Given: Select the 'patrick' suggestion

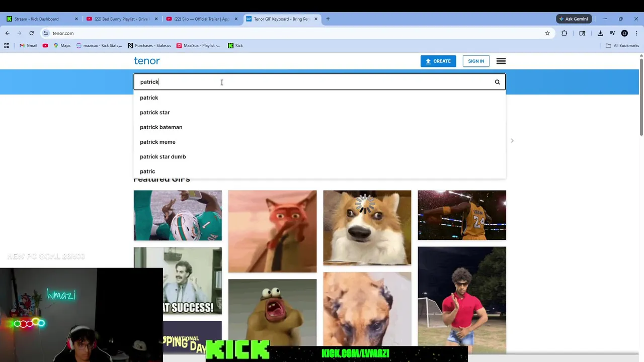Looking at the screenshot, I should [x=319, y=98].
